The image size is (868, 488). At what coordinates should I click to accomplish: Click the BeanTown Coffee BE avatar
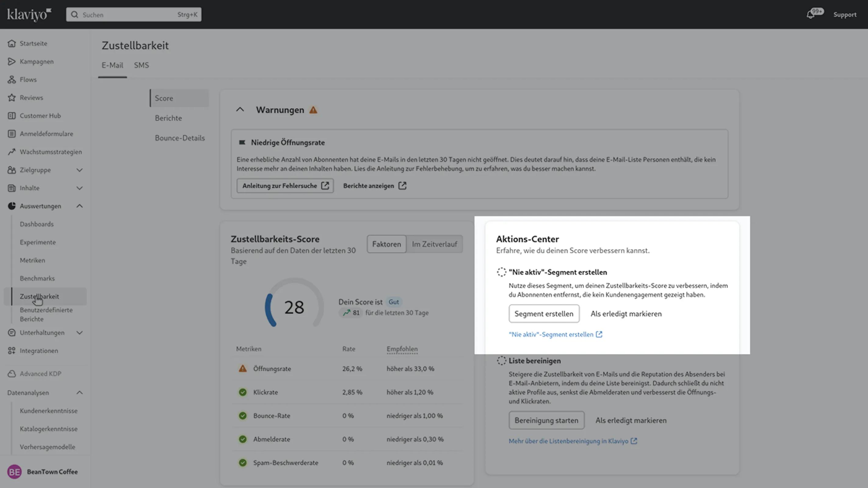click(14, 472)
